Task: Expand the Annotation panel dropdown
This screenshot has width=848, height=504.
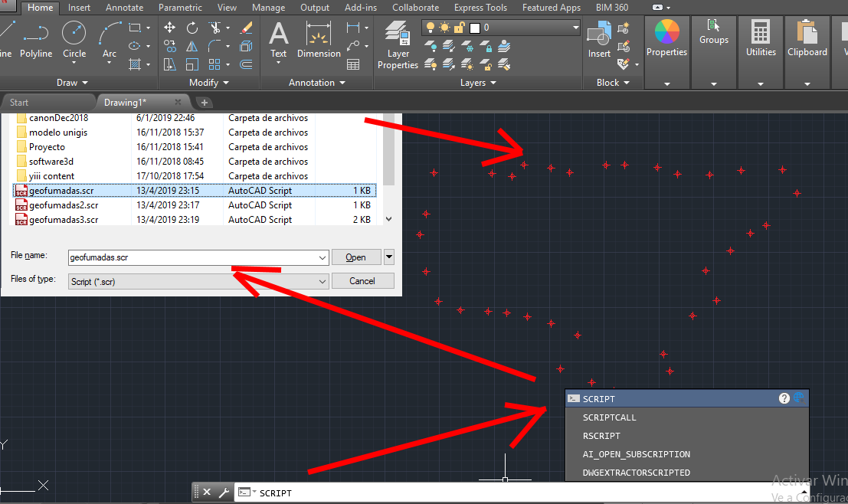Action: point(317,83)
